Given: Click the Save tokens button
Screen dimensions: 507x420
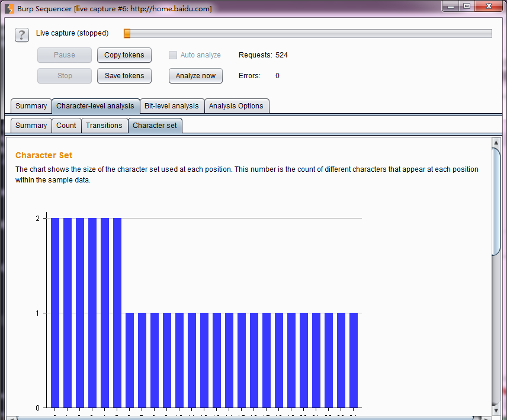Looking at the screenshot, I should pyautogui.click(x=124, y=76).
